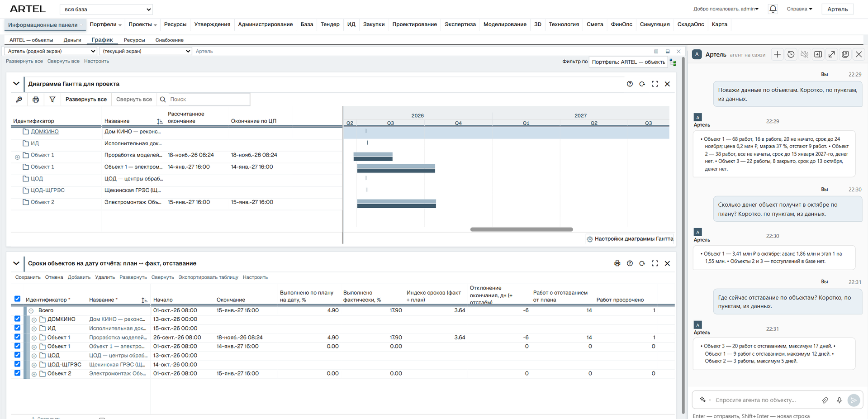Open help for the Gantt diagram panel
This screenshot has height=419, width=868.
pos(630,84)
